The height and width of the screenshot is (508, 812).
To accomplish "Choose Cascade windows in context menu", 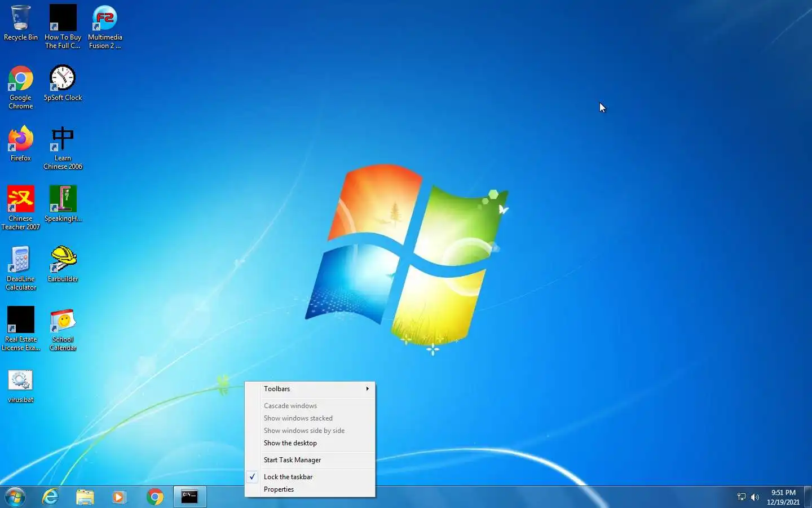I will coord(310,406).
